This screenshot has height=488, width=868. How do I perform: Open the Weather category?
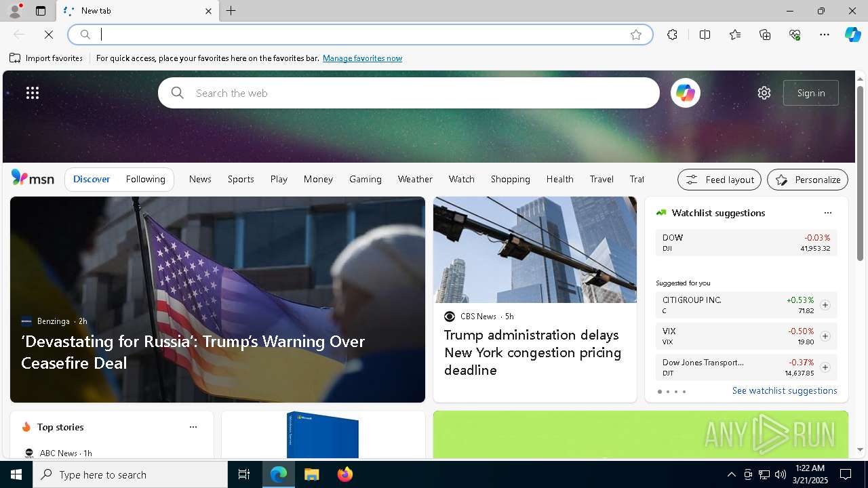pyautogui.click(x=415, y=179)
